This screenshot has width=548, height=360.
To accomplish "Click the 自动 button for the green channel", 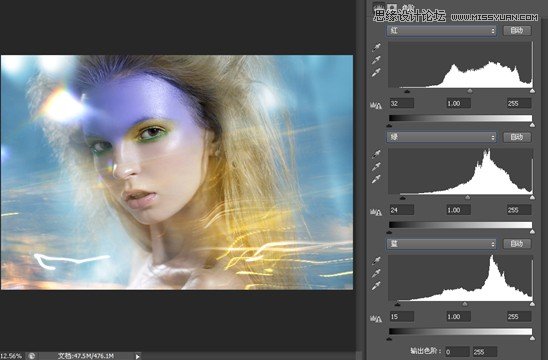I will [517, 137].
